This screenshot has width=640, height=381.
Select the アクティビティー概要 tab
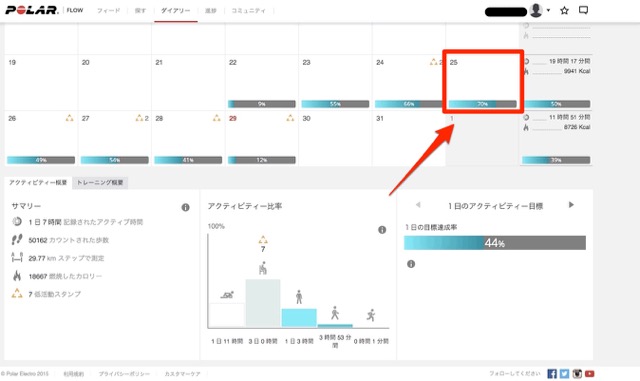point(38,183)
